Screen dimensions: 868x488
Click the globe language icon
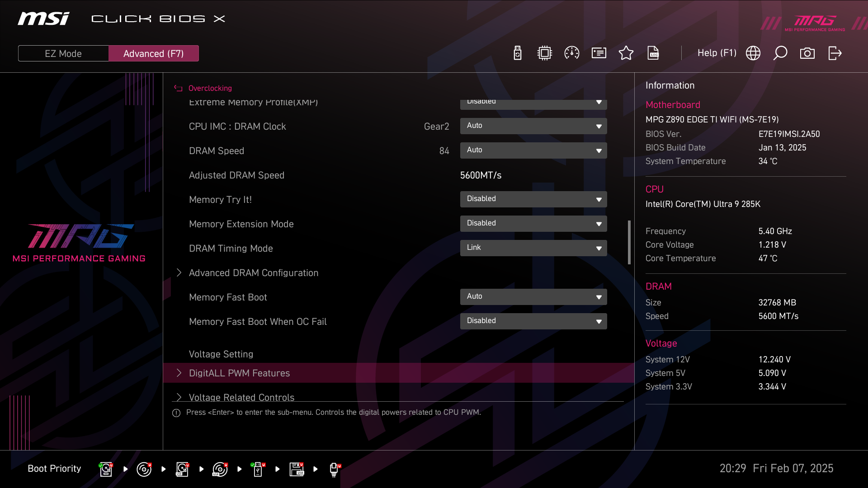tap(753, 53)
